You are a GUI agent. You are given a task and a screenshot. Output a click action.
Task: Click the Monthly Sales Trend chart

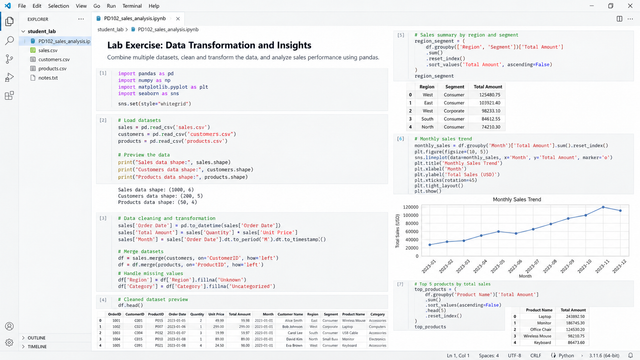point(514,237)
